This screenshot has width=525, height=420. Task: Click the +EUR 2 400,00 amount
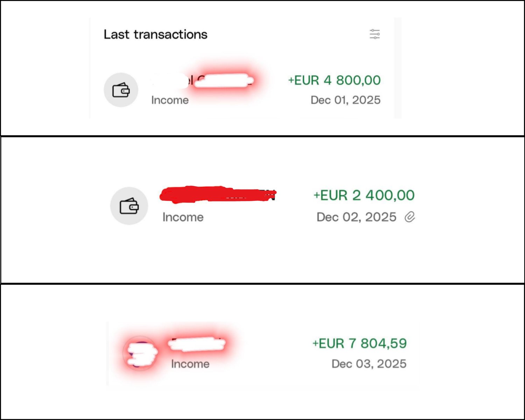(364, 195)
